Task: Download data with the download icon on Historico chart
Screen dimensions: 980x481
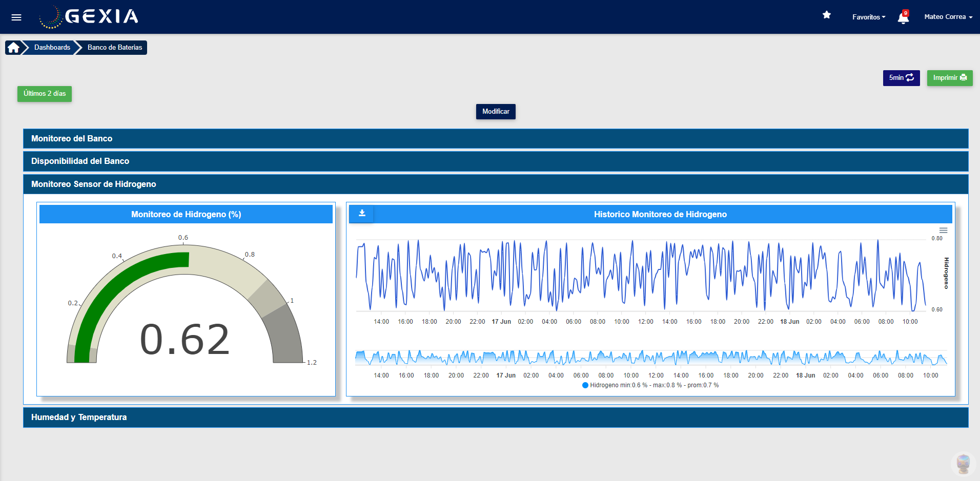Action: pos(361,214)
